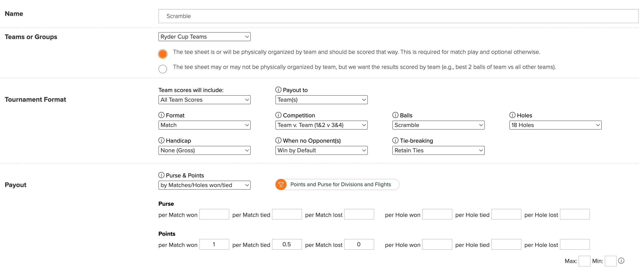
Task: Click the Name field containing Scramble
Action: coord(398,16)
